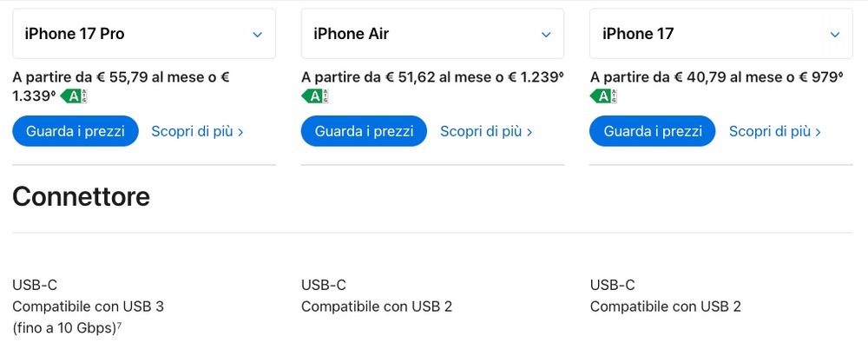
Task: Open Scopri di più link for iPhone 17 Pro
Action: (197, 132)
